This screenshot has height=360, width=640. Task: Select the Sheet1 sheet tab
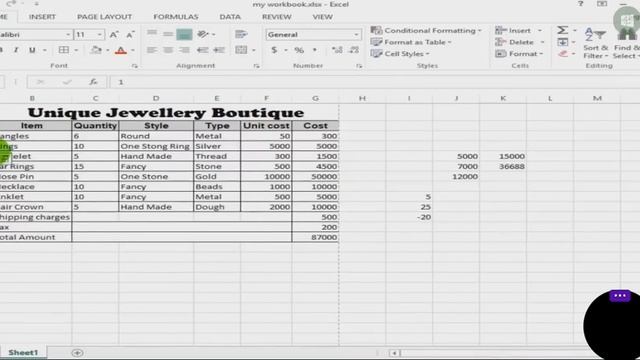click(x=23, y=353)
